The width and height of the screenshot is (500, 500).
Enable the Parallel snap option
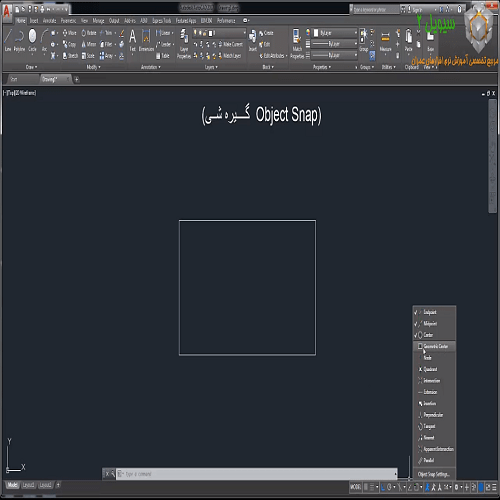click(434, 460)
